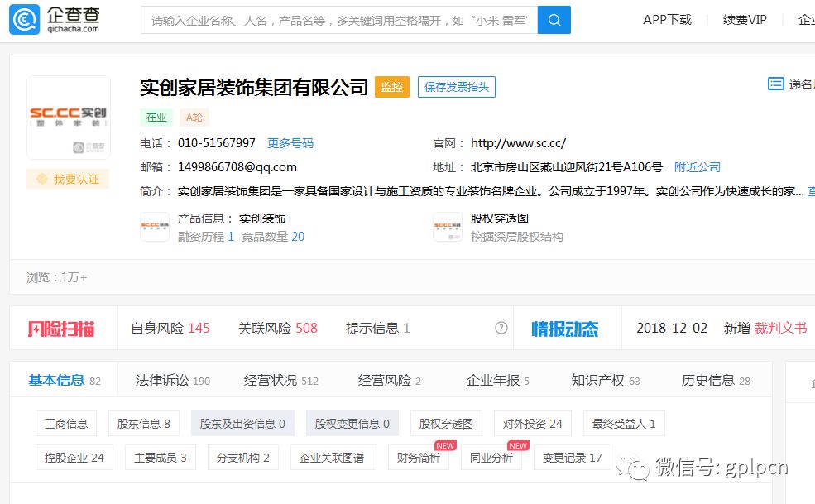Viewport: 815px width, 504px height.
Task: Select 股东及出资信息 0 sub-section
Action: click(x=242, y=424)
